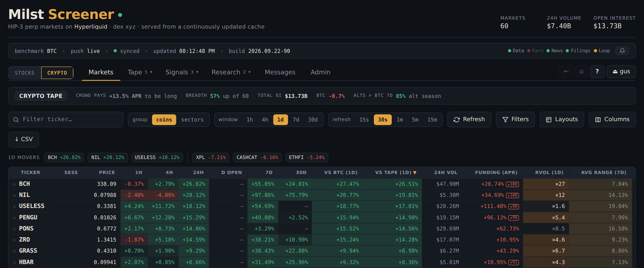Screen dimensions: 644x268
Task: Star the ZRO row
Action: coord(14,240)
